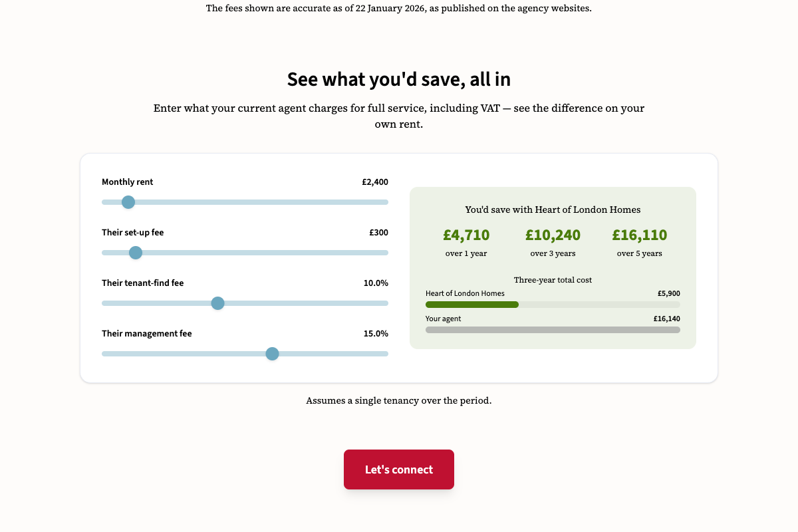Click the £2,400 monthly rent value
Viewport: 798px width, 532px height.
(375, 182)
